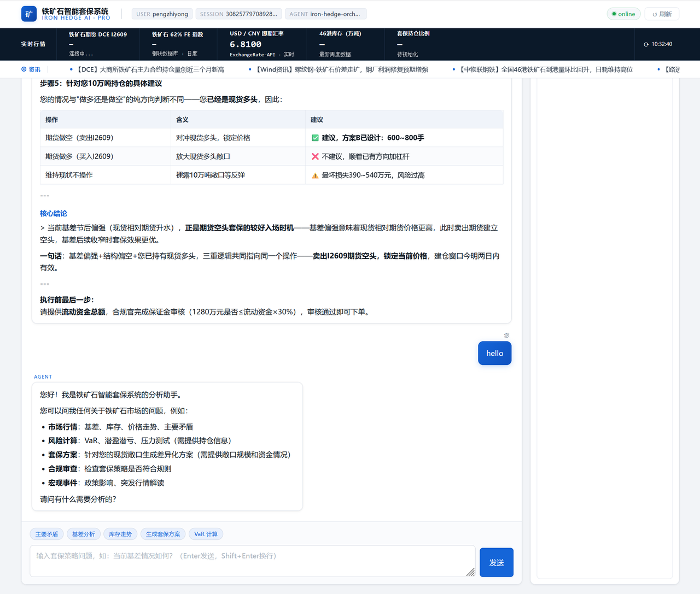This screenshot has height=594, width=700.
Task: Click the 风险计算 bullet item
Action: point(139,440)
